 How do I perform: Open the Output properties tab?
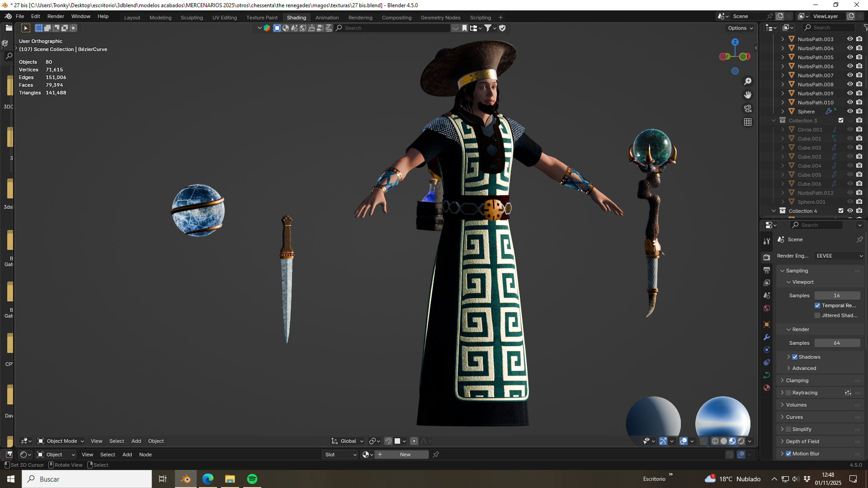[x=767, y=270]
